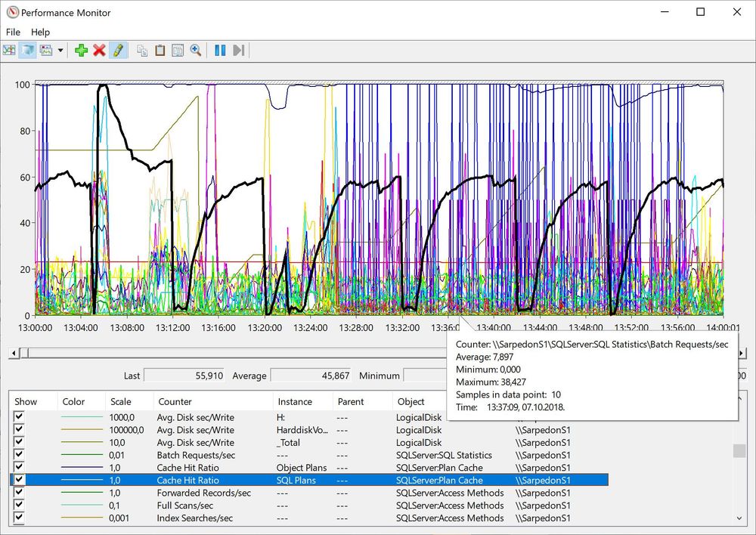Viewport: 756px width, 535px height.
Task: Click counter list vertical scrollbar thumb
Action: [739, 450]
